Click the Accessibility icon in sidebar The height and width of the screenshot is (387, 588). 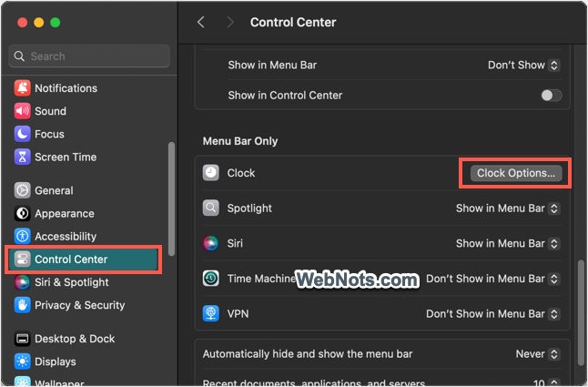(23, 236)
